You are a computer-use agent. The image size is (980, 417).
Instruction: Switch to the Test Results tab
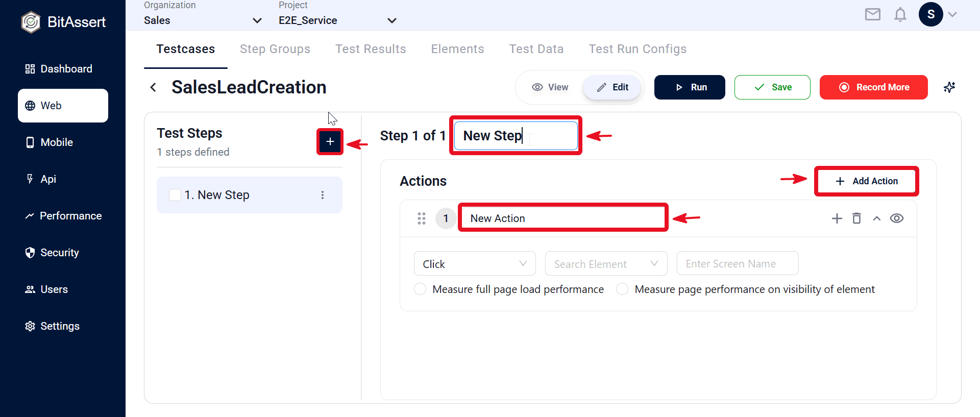[371, 49]
